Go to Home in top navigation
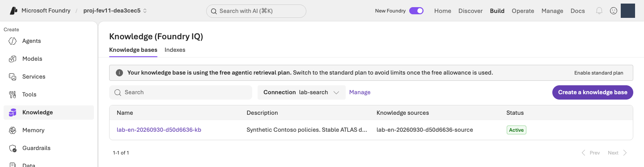The image size is (644, 167). (443, 11)
